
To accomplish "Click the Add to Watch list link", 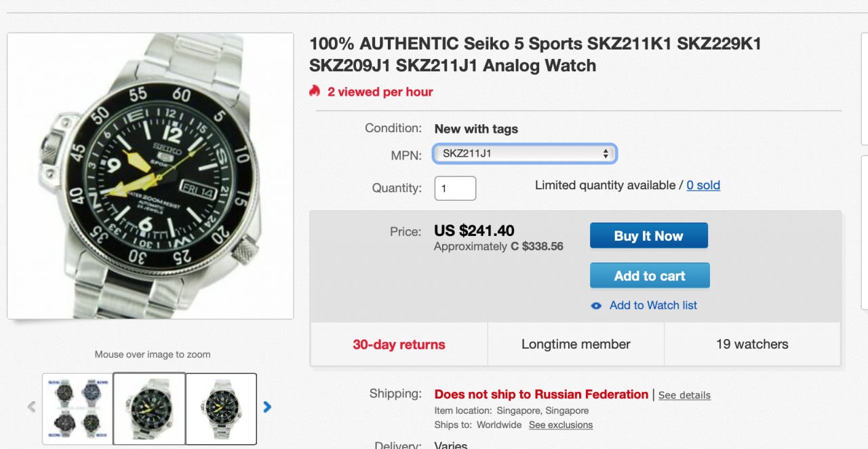I will [x=653, y=306].
